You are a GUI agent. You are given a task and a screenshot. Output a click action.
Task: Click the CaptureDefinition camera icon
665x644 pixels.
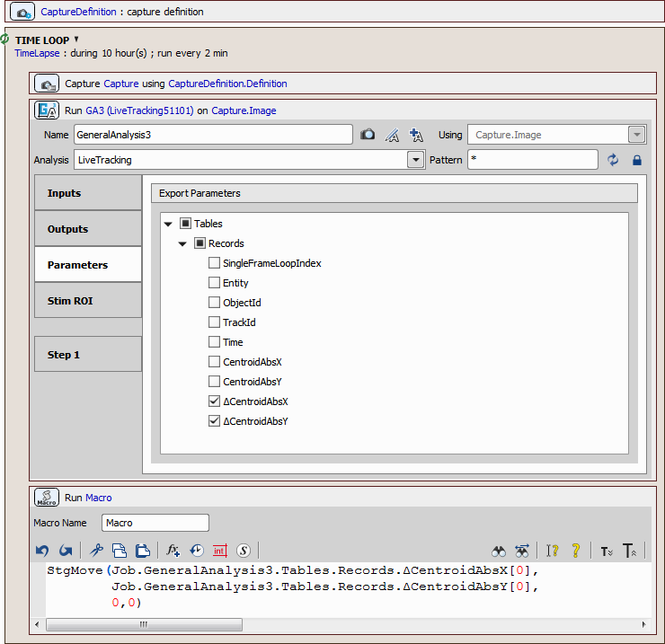22,12
